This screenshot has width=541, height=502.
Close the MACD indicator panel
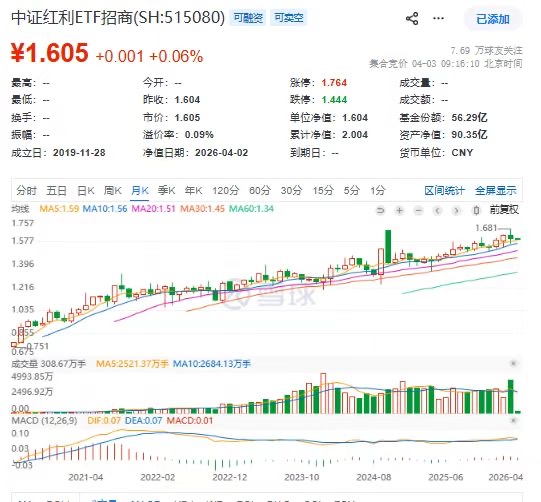[513, 420]
